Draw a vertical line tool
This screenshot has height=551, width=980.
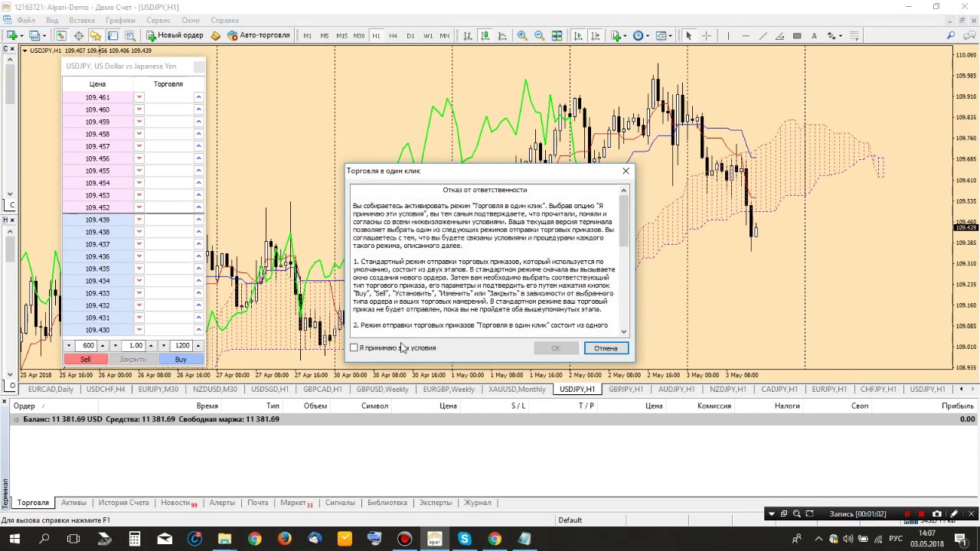pyautogui.click(x=728, y=35)
